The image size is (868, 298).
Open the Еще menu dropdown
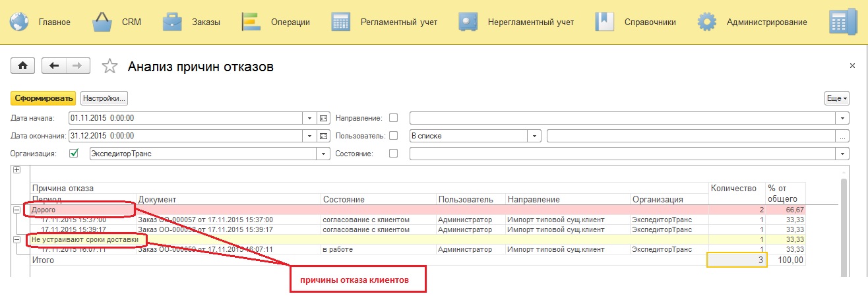[x=836, y=98]
